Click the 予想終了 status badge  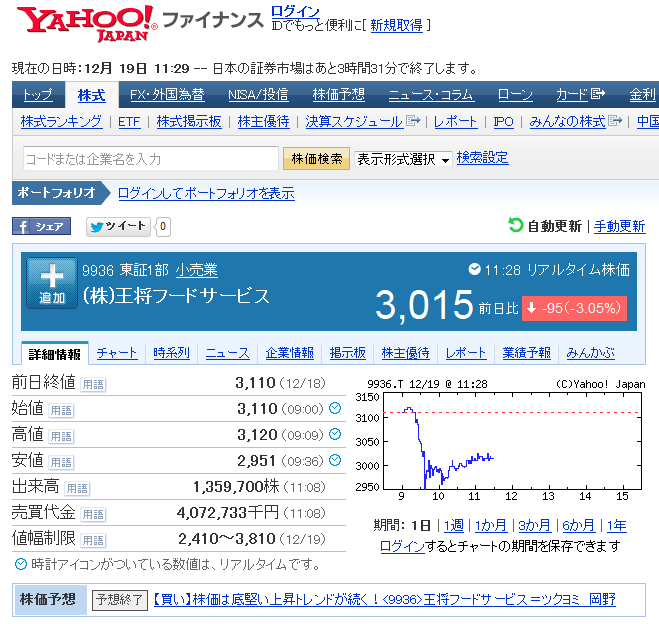120,600
